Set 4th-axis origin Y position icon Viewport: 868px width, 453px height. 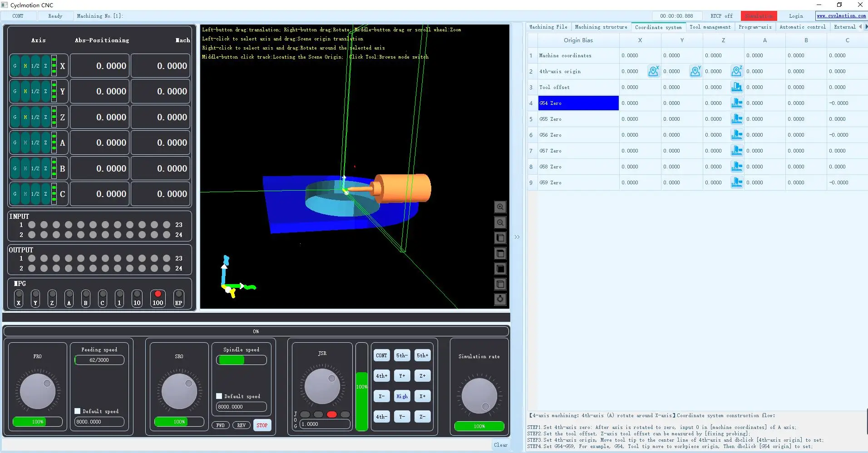[695, 71]
